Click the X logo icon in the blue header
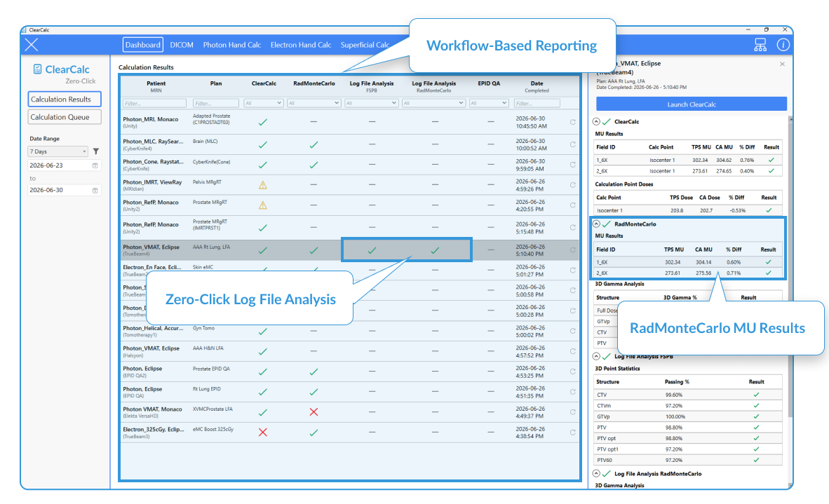829x504 pixels. [31, 44]
